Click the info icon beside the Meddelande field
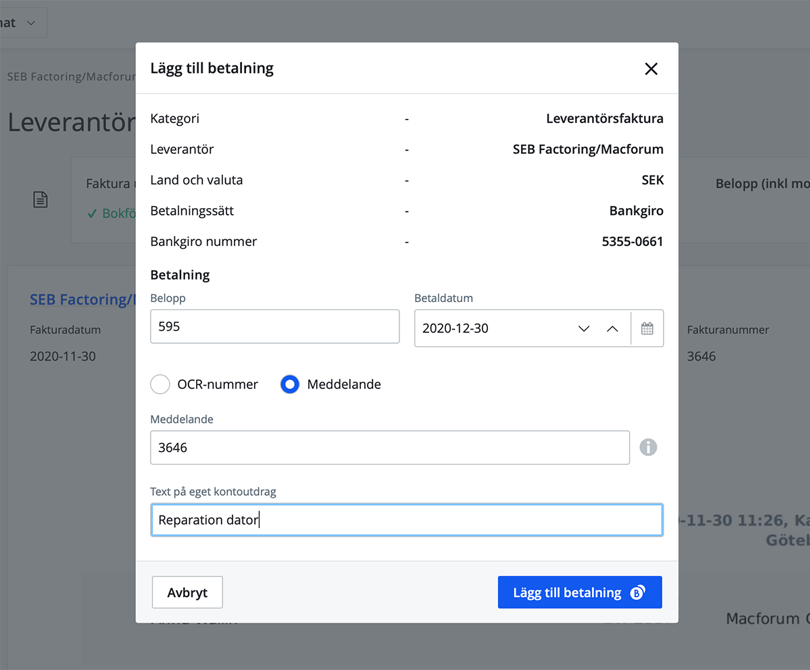This screenshot has height=670, width=810. (648, 447)
